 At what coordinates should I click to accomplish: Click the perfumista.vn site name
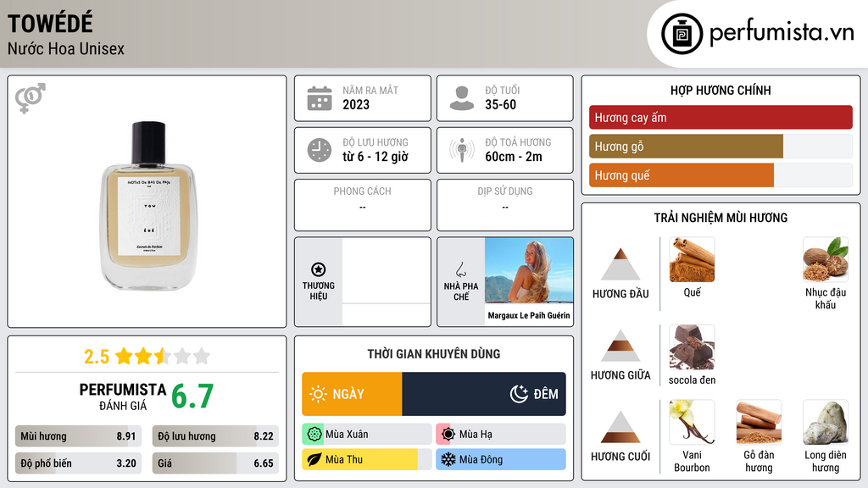(x=782, y=32)
